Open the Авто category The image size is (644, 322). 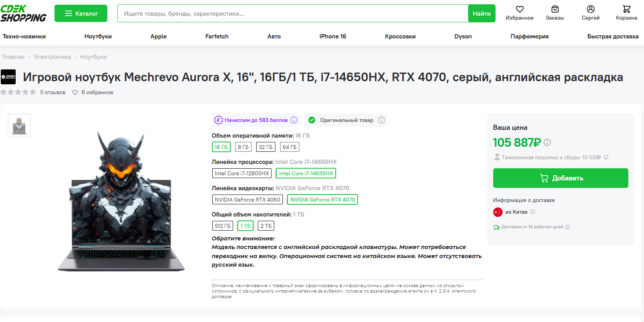(274, 36)
